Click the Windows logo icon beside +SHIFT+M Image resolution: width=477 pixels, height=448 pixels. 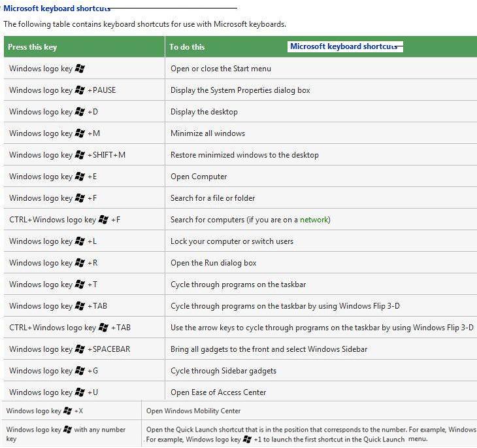[x=80, y=155]
